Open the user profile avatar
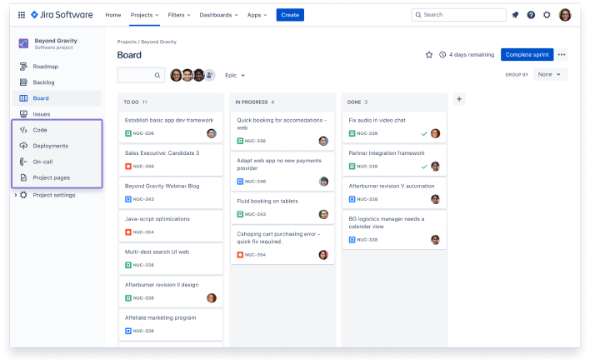Screen dimensions: 590x364 (565, 15)
